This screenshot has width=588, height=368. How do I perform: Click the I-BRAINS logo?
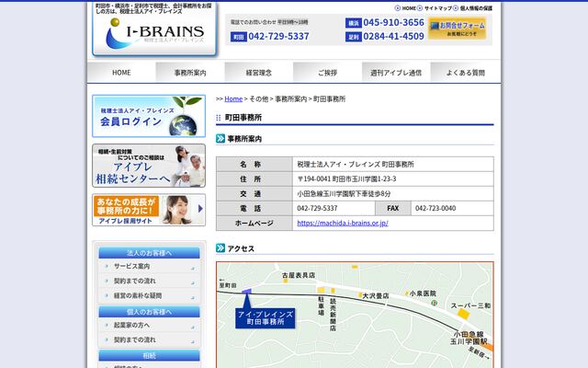[x=154, y=35]
